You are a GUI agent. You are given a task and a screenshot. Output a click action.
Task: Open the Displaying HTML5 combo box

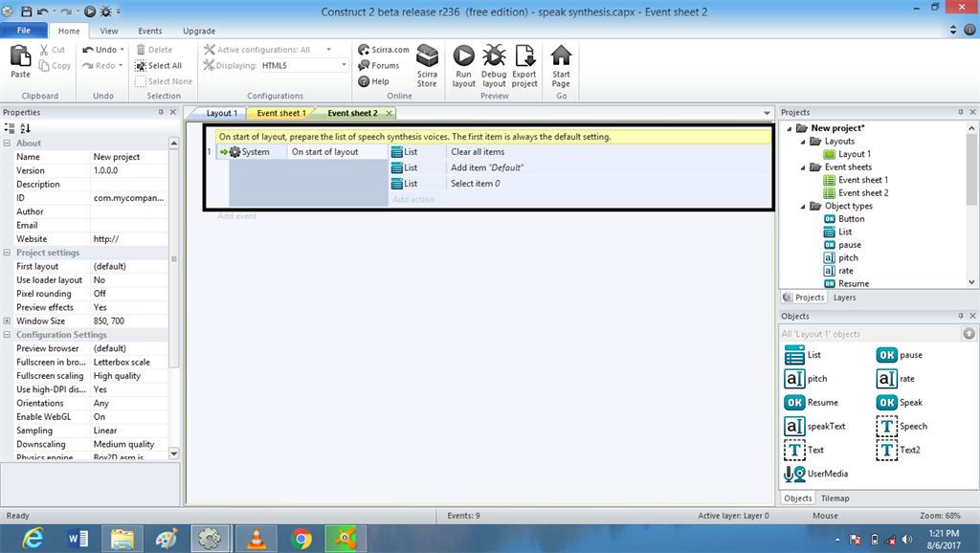304,66
